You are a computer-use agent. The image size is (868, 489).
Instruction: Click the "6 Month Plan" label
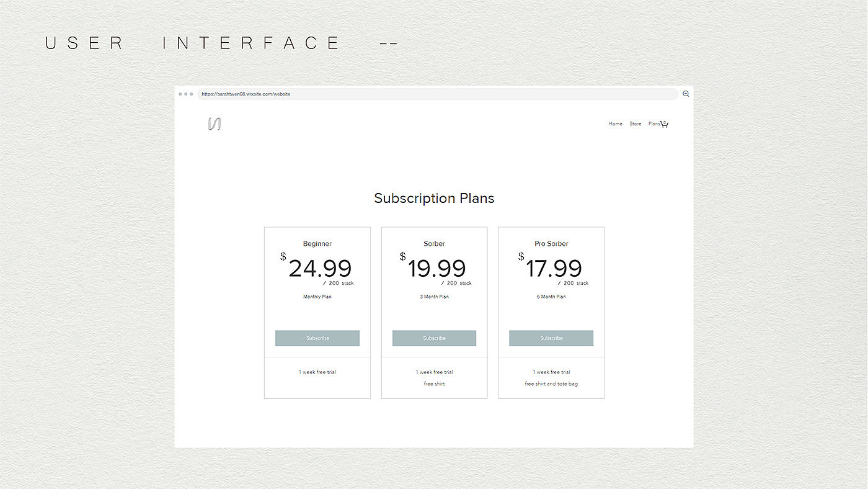(x=551, y=297)
